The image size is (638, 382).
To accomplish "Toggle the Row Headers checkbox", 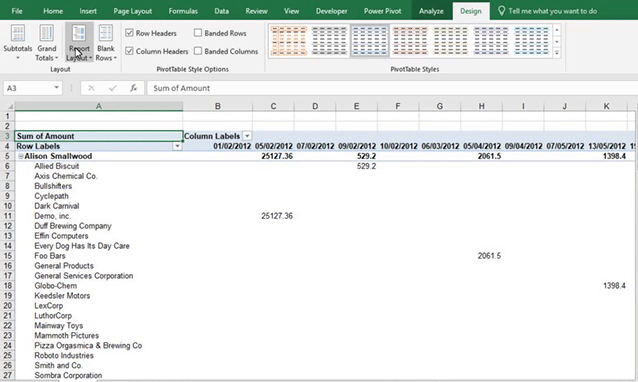I will tap(129, 33).
